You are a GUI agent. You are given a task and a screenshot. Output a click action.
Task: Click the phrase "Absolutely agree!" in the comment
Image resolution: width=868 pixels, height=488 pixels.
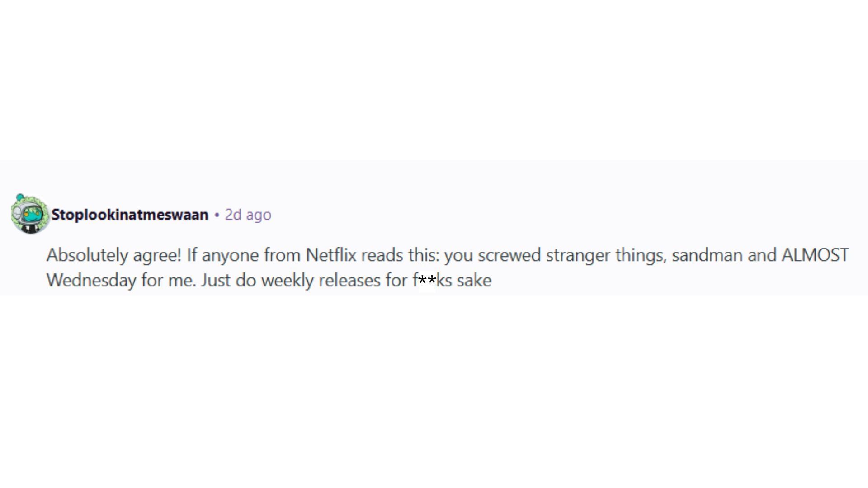point(114,255)
